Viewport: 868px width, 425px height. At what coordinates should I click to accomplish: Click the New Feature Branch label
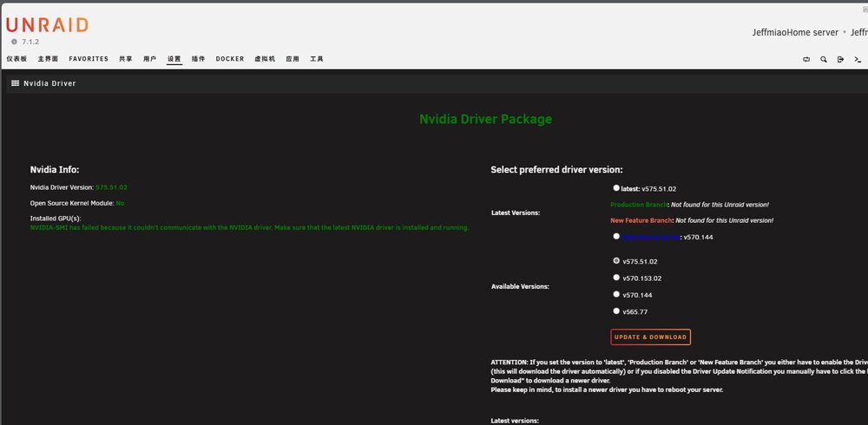pos(641,220)
